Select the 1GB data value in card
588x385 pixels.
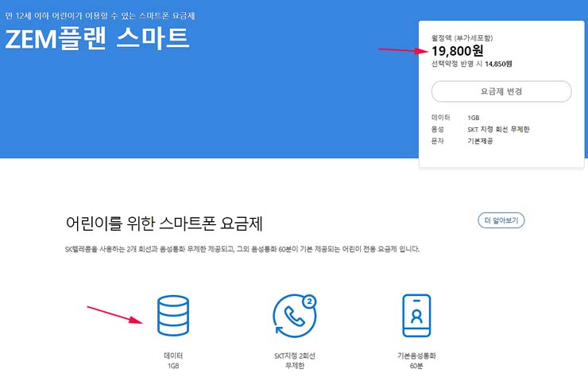pyautogui.click(x=474, y=118)
